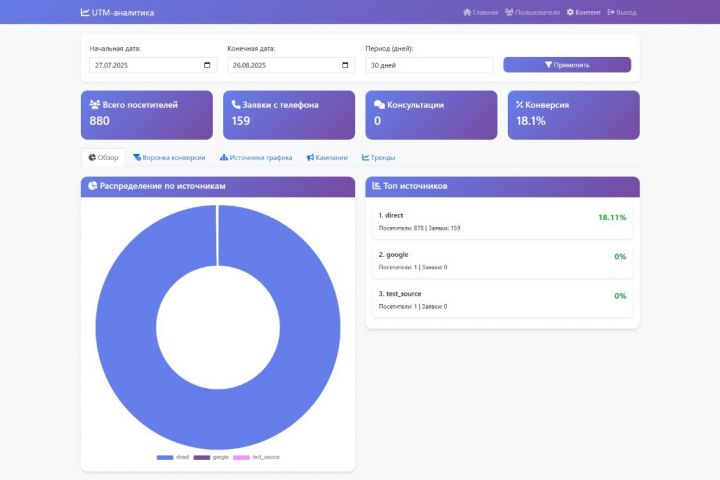Click the megaphone icon on Кампании tab
720x480 pixels.
310,157
